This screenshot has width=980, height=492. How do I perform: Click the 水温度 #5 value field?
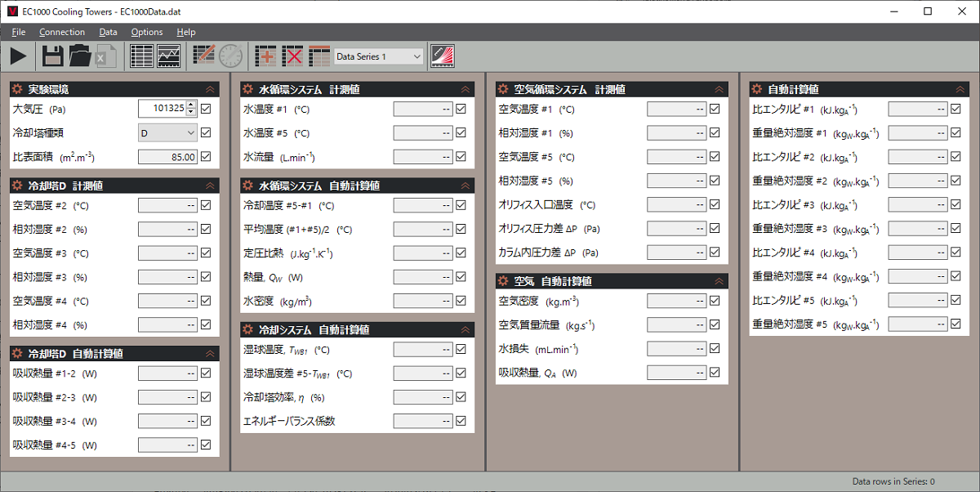click(x=422, y=132)
